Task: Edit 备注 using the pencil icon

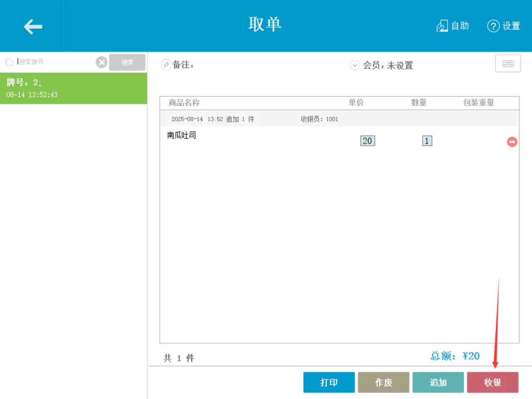Action: pyautogui.click(x=166, y=64)
